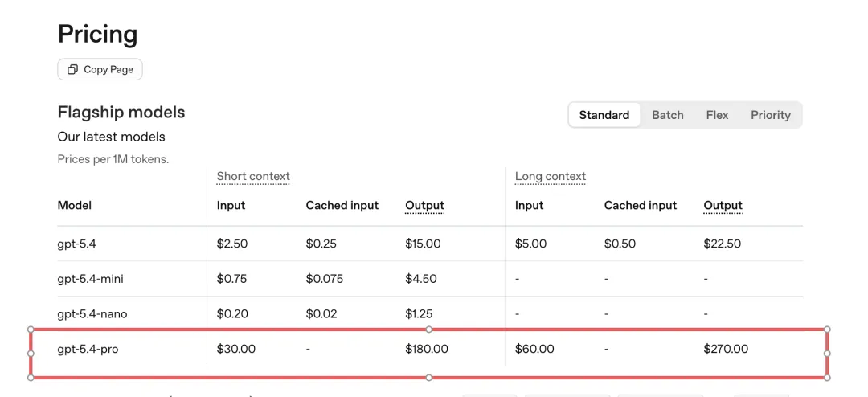Click the bottom-right handle of red selection box
Screen dimensions: 868x397
pos(827,377)
